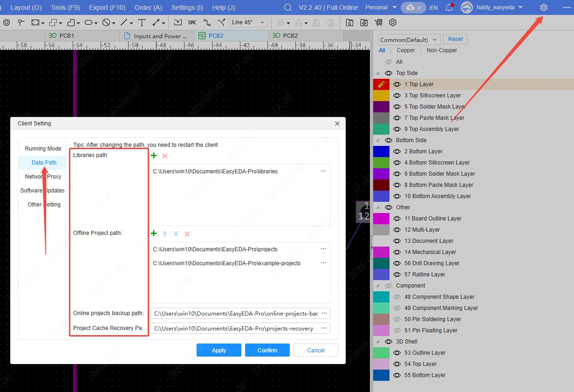Open the Line 45° routing dropdown
Image resolution: width=574 pixels, height=392 pixels.
click(249, 22)
